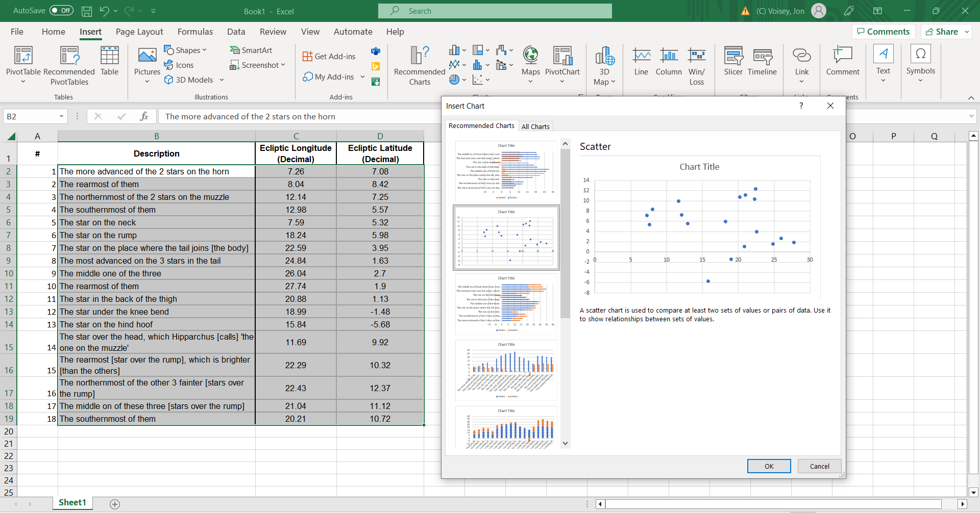Viewport: 980px width, 513px height.
Task: Switch to the All Charts tab
Action: click(x=535, y=126)
